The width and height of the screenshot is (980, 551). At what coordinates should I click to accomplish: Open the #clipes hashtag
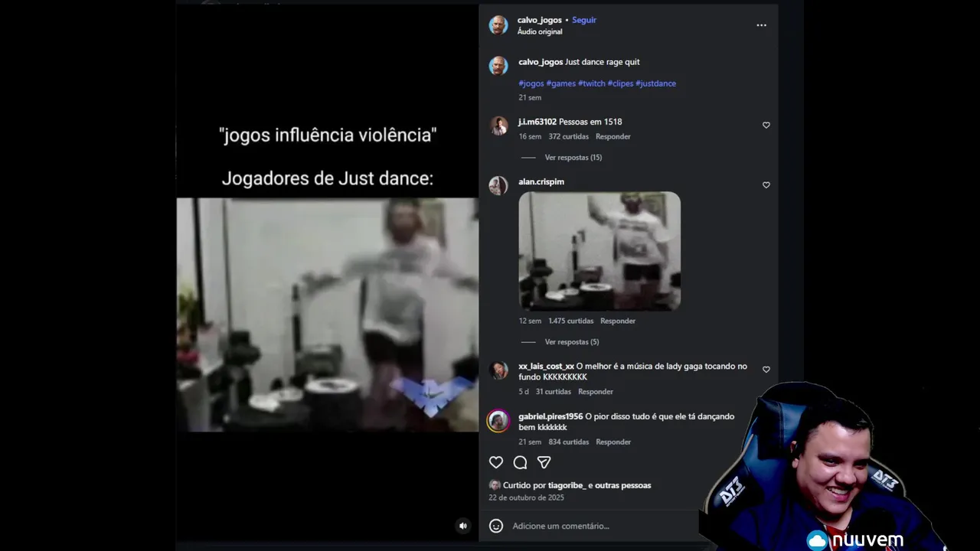point(620,83)
